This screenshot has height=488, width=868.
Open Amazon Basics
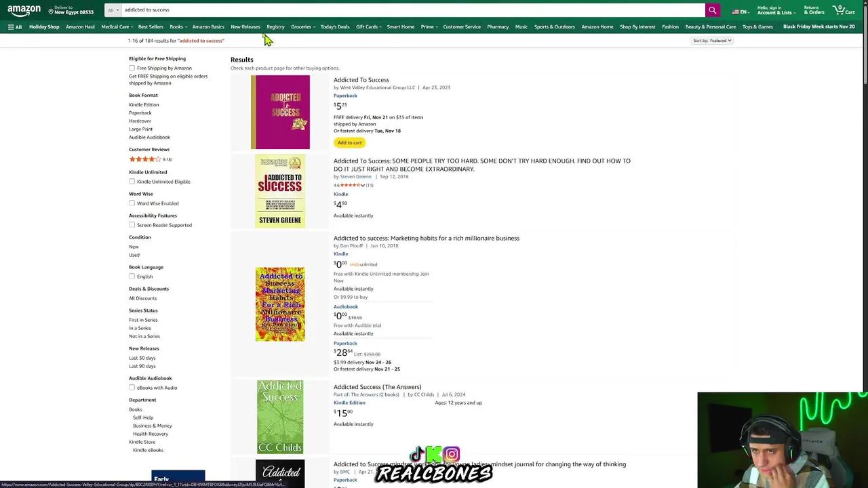point(208,27)
